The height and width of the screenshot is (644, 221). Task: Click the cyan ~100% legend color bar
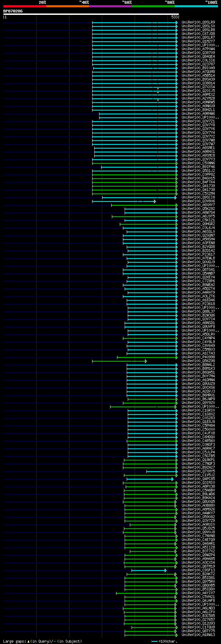point(196,6)
